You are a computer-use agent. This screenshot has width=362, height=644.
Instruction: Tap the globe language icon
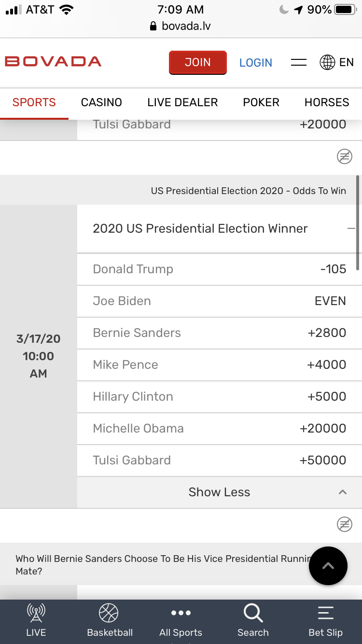click(327, 62)
